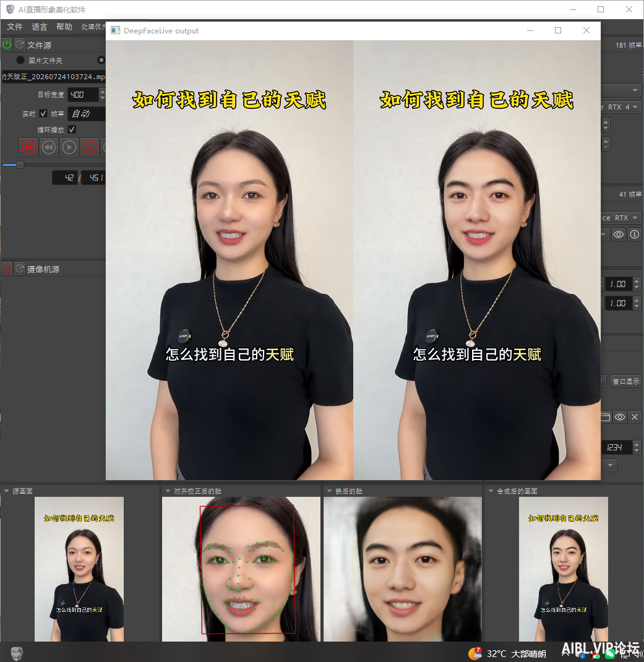Open the weather widget showing 32°C 大部晴朗
644x662 pixels.
coord(508,653)
